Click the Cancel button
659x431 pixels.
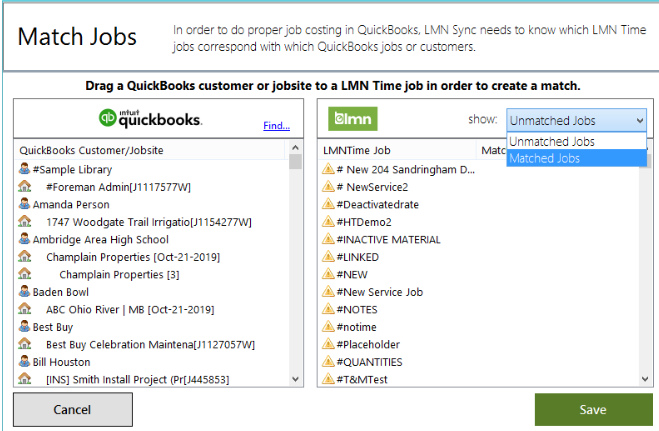[73, 410]
